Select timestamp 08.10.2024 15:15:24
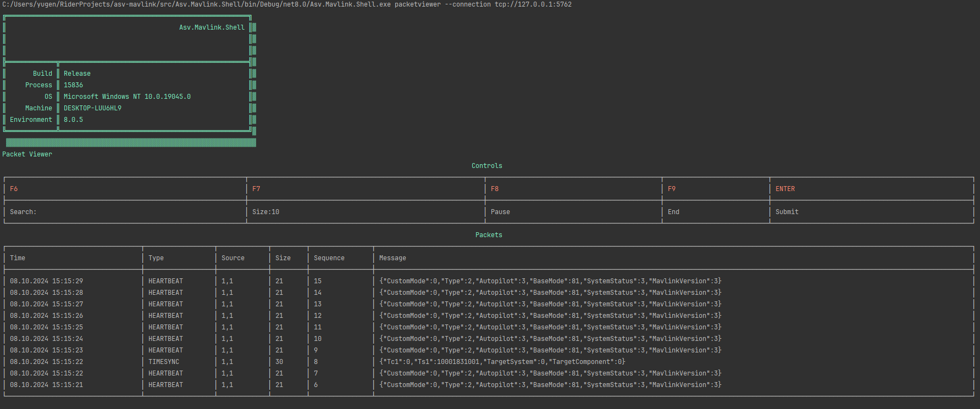Screen dimensions: 980x409 pos(46,339)
